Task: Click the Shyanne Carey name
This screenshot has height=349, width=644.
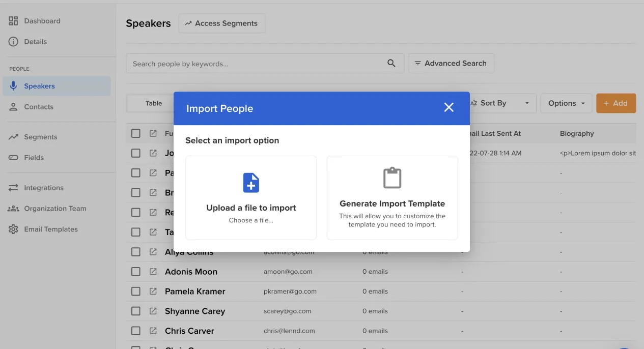Action: [x=195, y=311]
